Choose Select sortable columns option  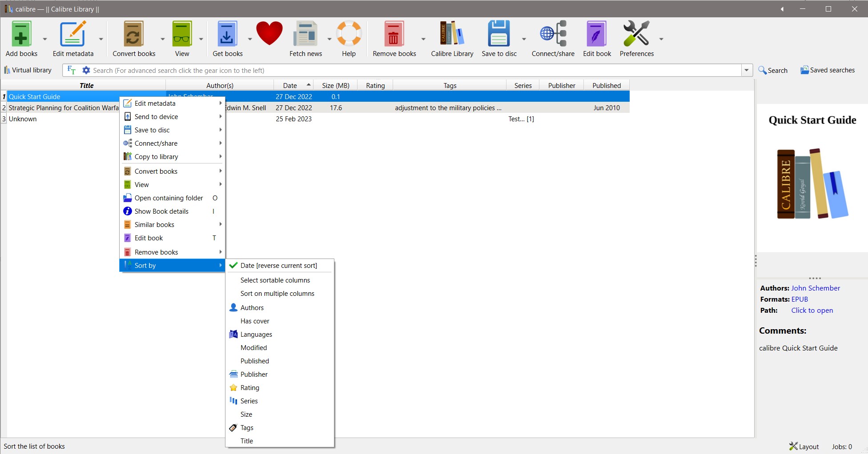coord(280,280)
